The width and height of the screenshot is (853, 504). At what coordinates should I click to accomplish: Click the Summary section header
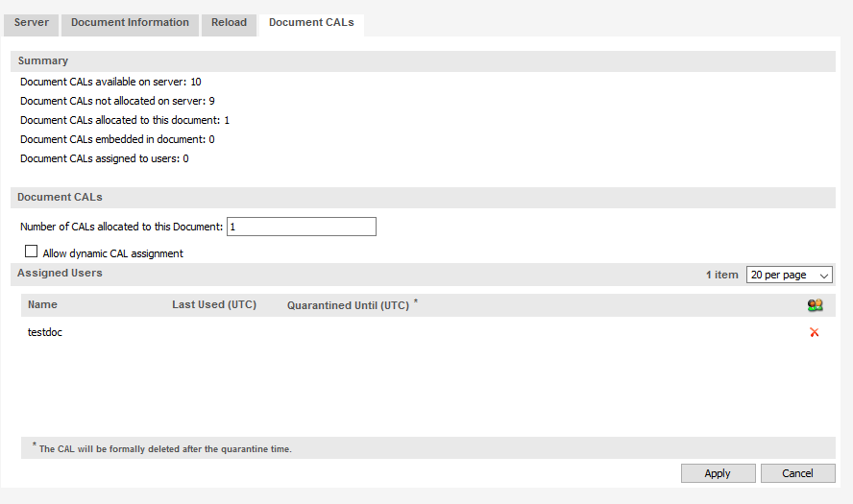(x=43, y=60)
